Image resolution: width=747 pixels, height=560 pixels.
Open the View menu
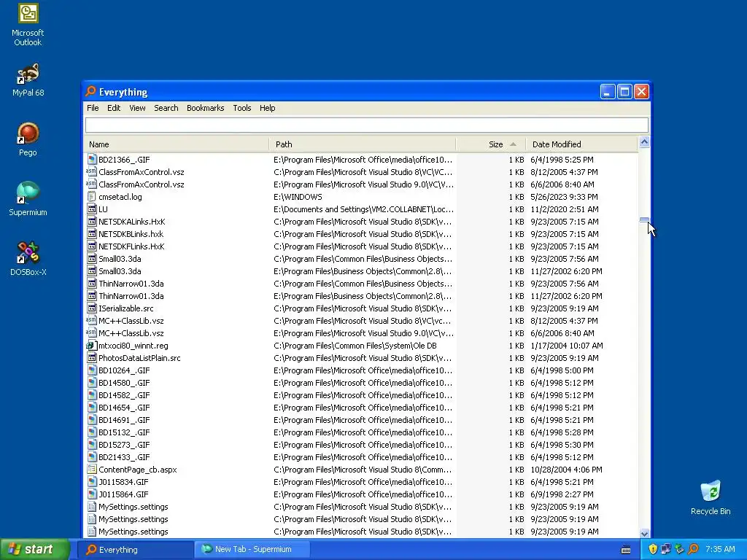tap(137, 108)
